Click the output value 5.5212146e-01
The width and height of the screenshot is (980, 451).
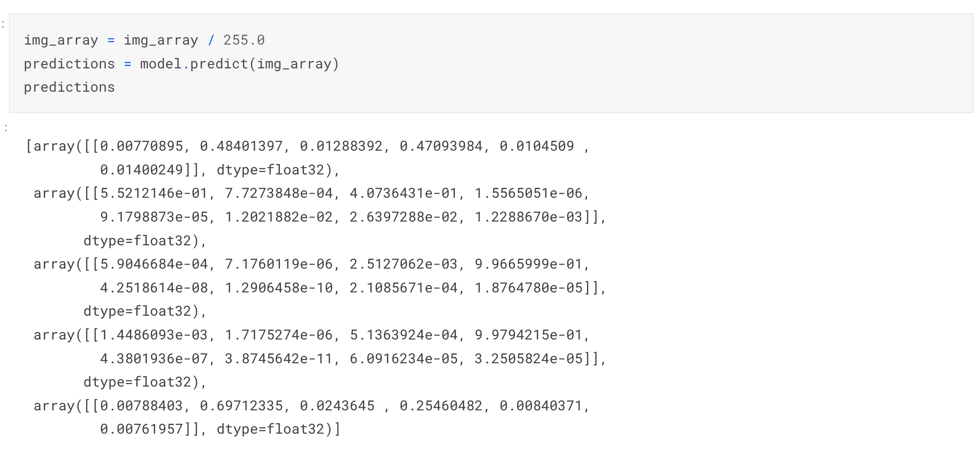click(x=154, y=193)
